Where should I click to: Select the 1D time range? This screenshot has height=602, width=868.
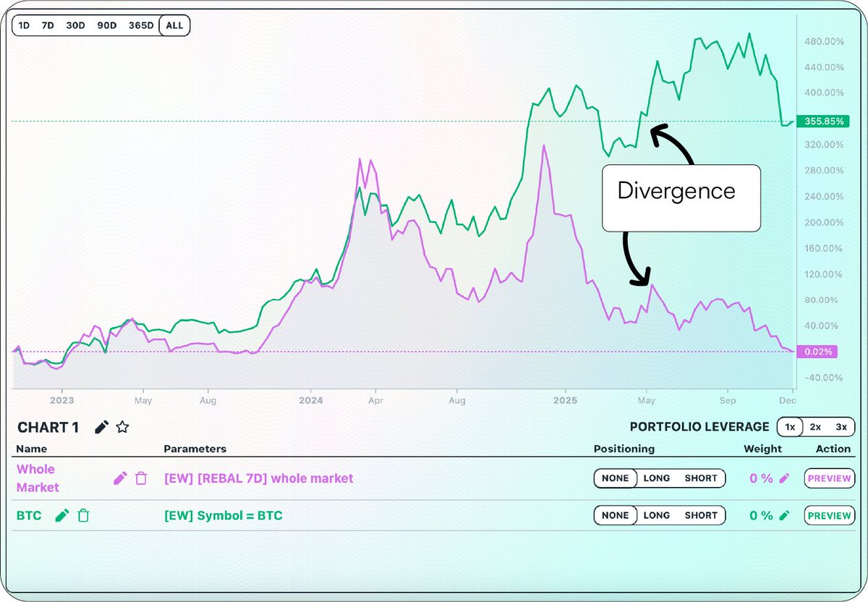coord(24,25)
